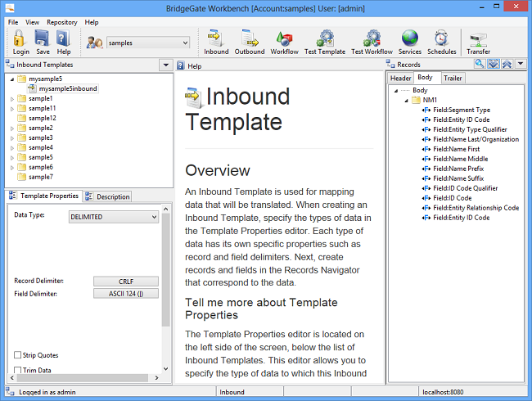Click the Help toolbar icon
Image resolution: width=532 pixels, height=401 pixels.
pyautogui.click(x=63, y=38)
